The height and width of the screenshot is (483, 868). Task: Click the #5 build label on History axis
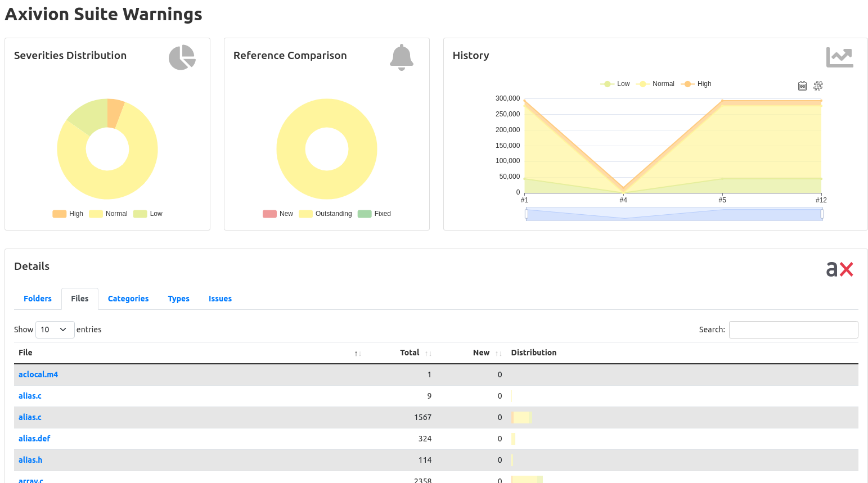point(722,200)
